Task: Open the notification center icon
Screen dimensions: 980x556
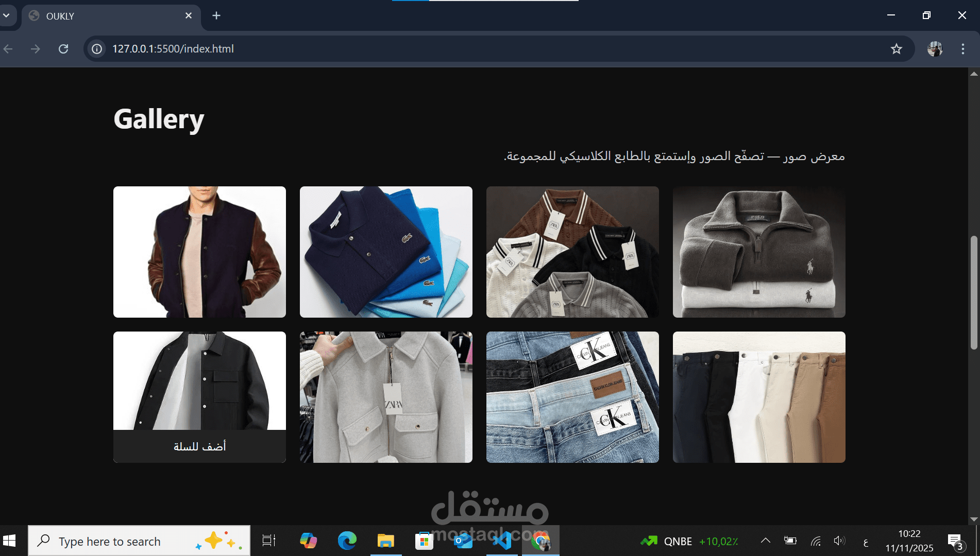Action: coord(956,542)
